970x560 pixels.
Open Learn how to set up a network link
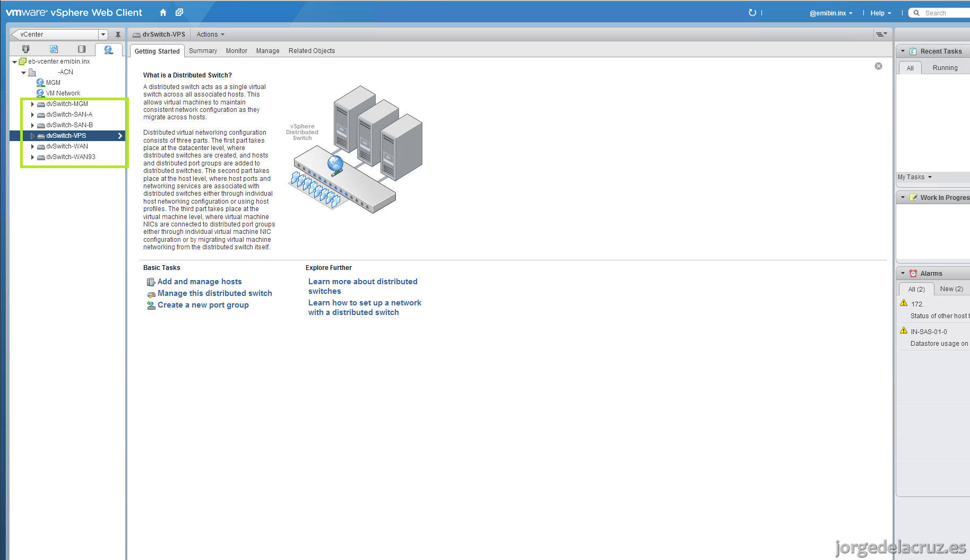point(365,308)
